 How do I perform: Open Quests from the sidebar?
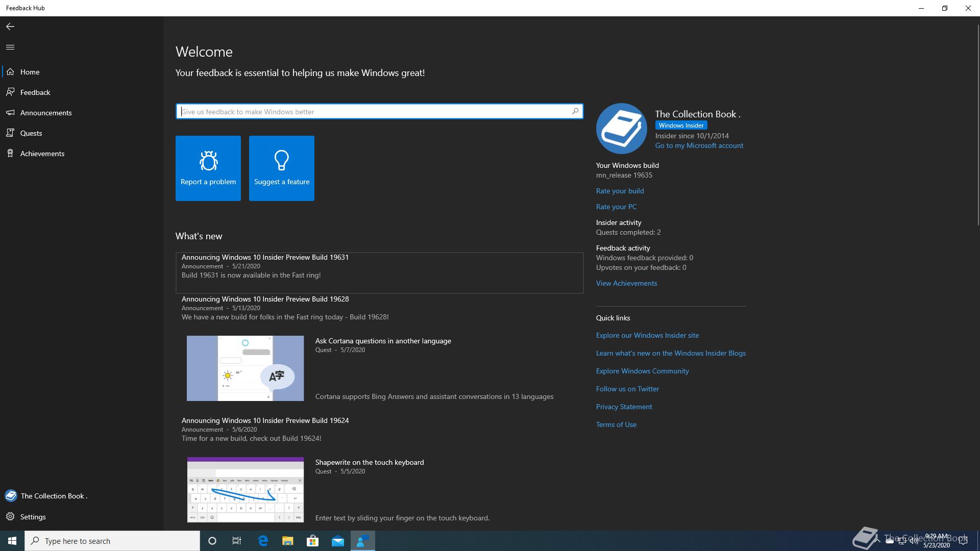tap(82, 133)
